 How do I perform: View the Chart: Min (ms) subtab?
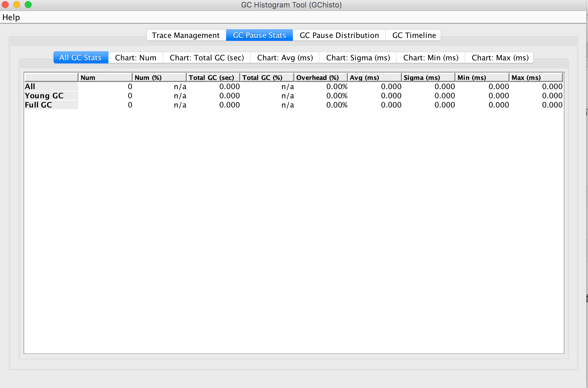click(x=431, y=58)
